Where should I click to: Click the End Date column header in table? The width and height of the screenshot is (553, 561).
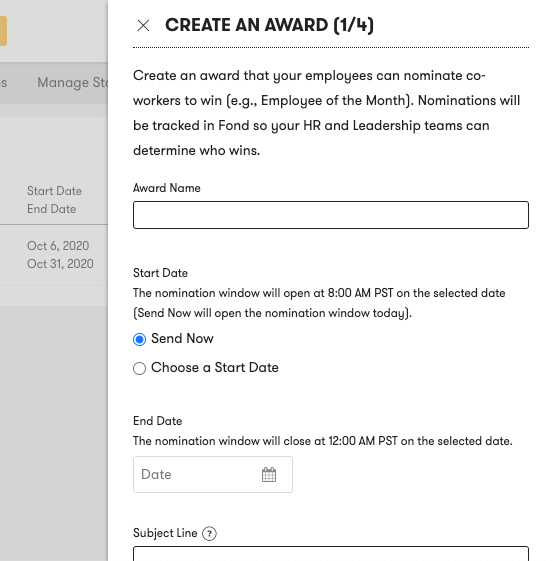tap(52, 209)
